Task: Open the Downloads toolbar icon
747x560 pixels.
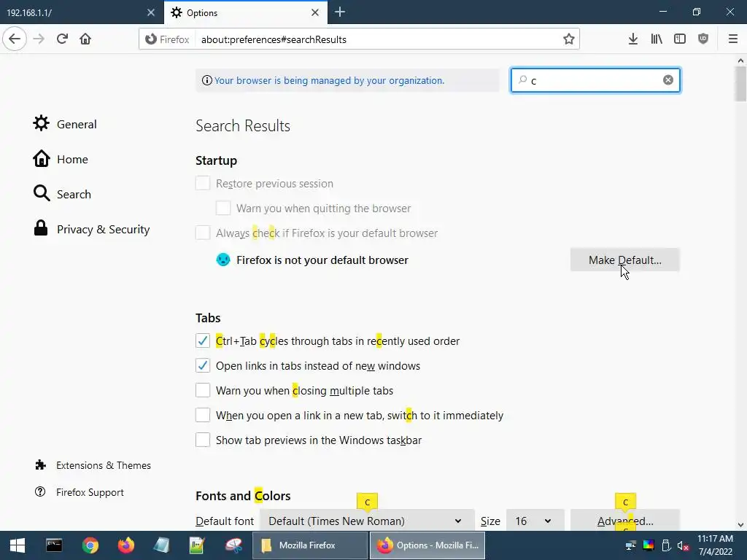Action: (x=633, y=39)
